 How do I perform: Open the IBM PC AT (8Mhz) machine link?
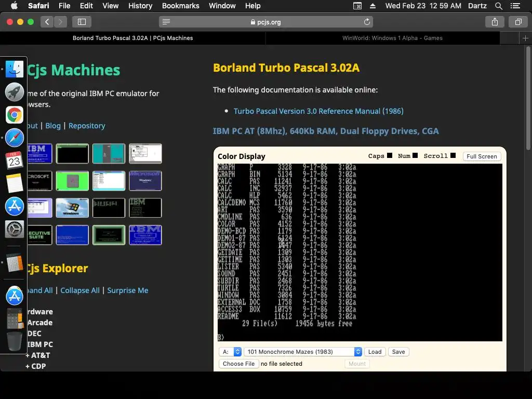click(326, 131)
